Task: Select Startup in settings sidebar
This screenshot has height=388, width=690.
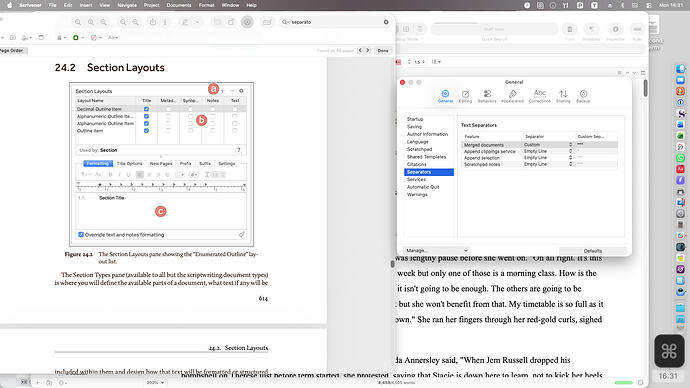Action: tap(415, 119)
